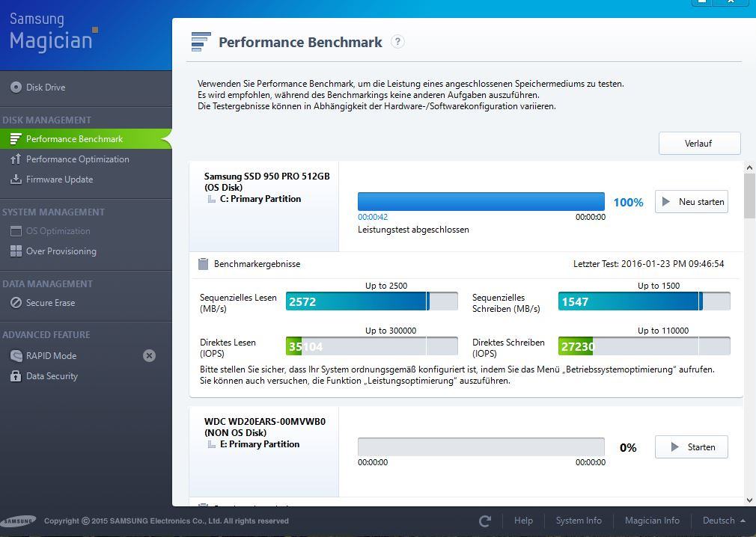
Task: Click the C: Primary Partition label
Action: (260, 199)
